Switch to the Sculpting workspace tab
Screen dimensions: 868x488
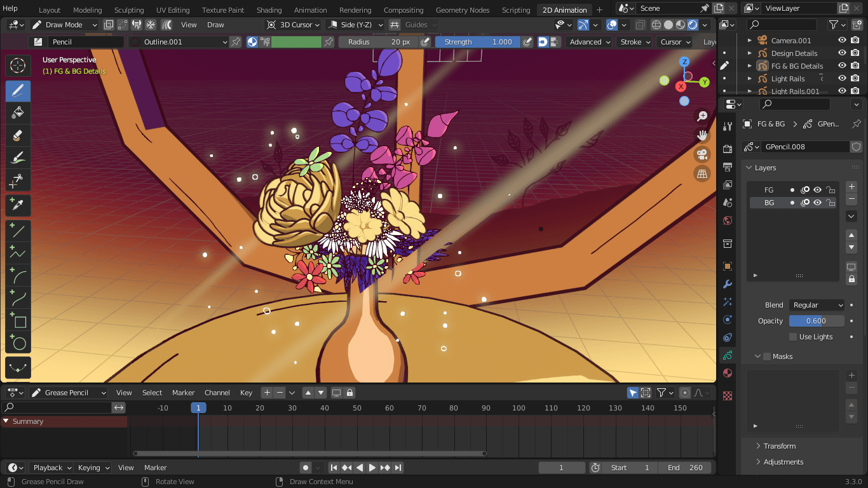129,10
